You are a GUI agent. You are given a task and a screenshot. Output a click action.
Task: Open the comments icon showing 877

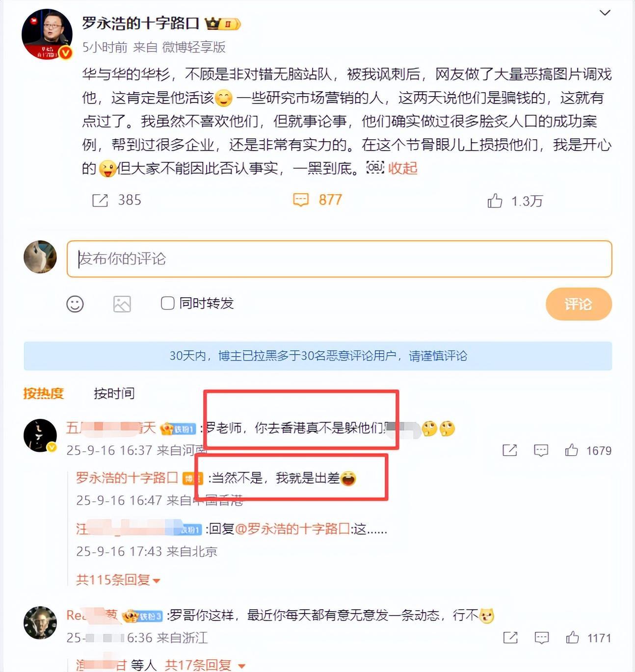(x=301, y=200)
